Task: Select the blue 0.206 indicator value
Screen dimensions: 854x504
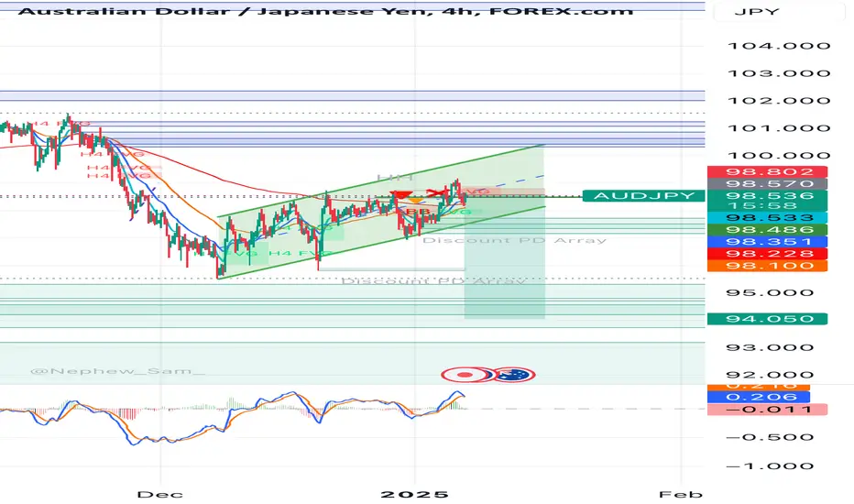Action: [758, 397]
